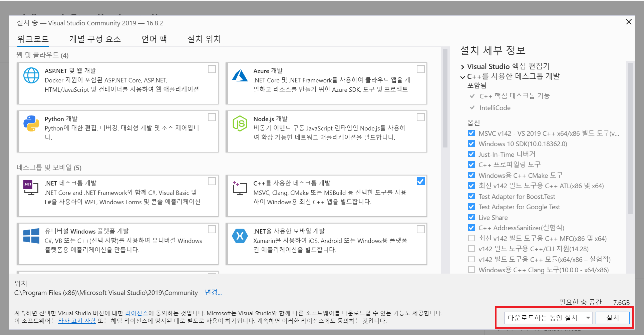Image resolution: width=644 pixels, height=335 pixels.
Task: Click the Azure development logo icon
Action: tap(240, 76)
